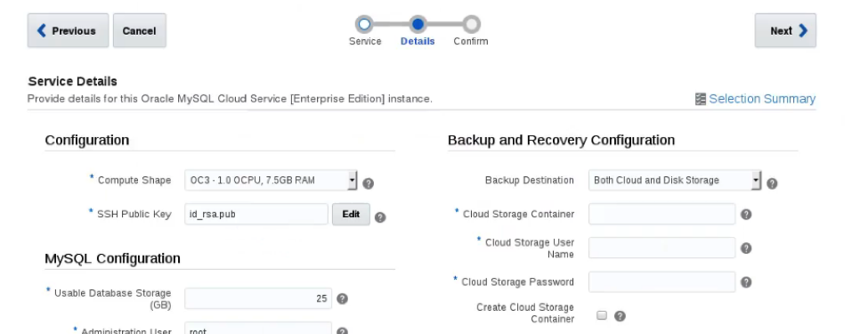Screen dimensions: 868x334
Task: Enable Create Cloud Storage Container checkbox
Action: pyautogui.click(x=602, y=315)
